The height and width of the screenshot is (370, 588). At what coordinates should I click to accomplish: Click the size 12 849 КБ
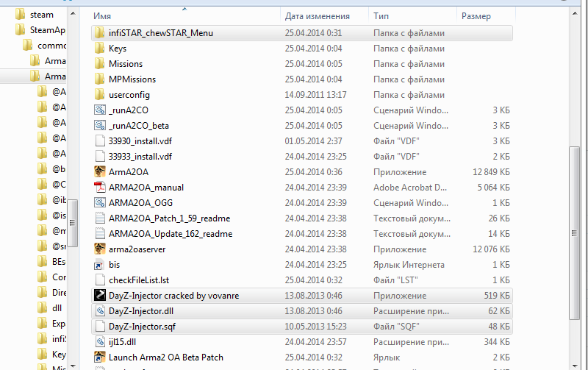491,172
